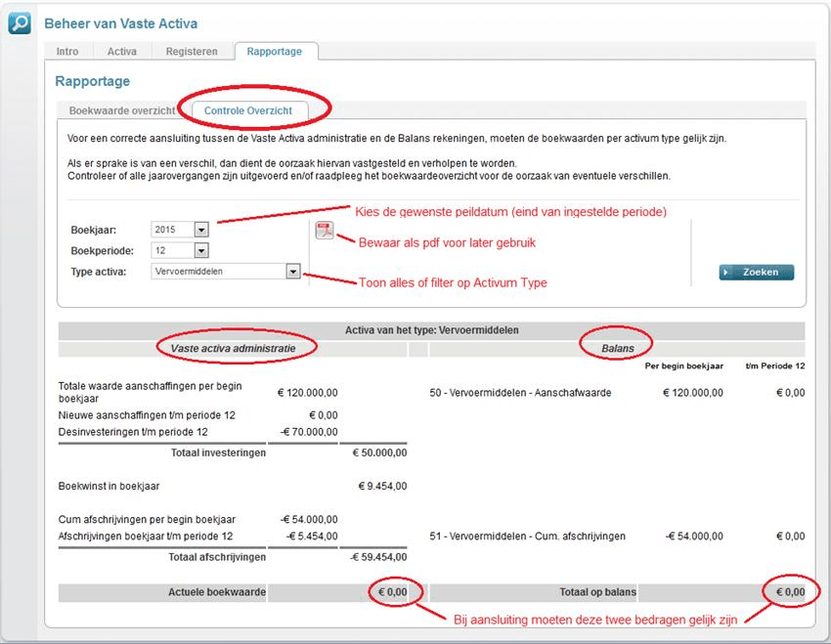Image resolution: width=831 pixels, height=644 pixels.
Task: Switch to the Activa tab
Action: click(x=122, y=52)
